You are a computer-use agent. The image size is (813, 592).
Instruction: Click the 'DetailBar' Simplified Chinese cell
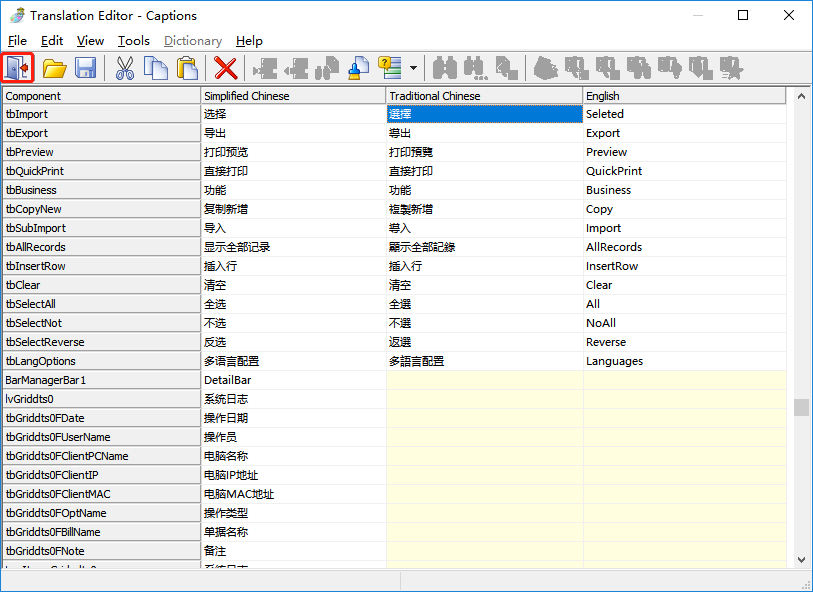coord(293,380)
